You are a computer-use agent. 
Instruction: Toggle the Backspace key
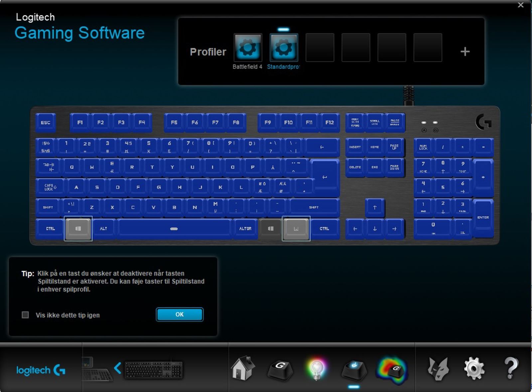click(322, 147)
